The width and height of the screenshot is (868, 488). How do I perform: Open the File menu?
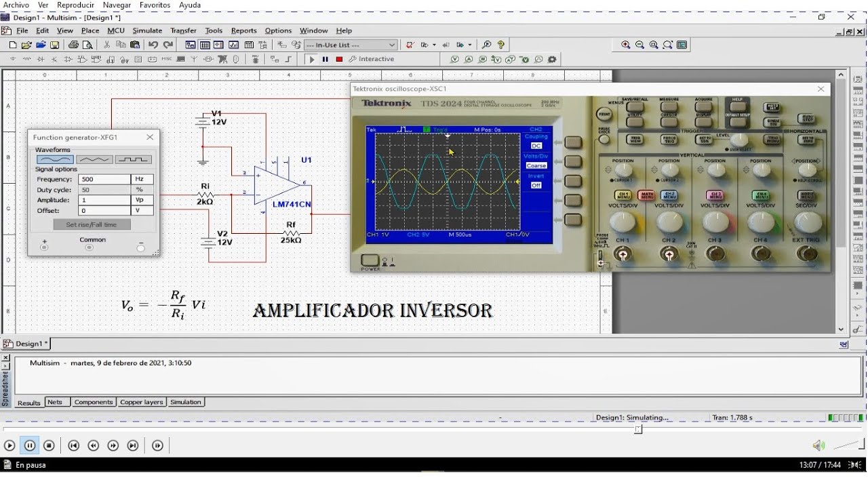(x=22, y=30)
